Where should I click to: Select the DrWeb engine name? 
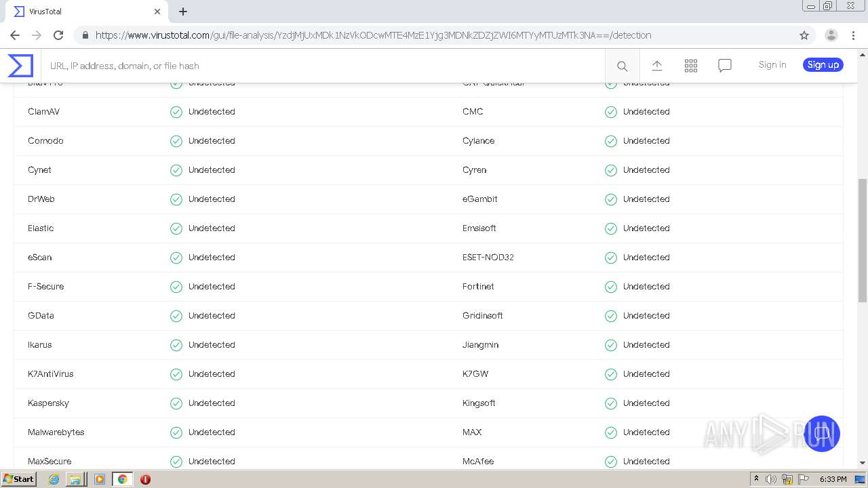[41, 199]
